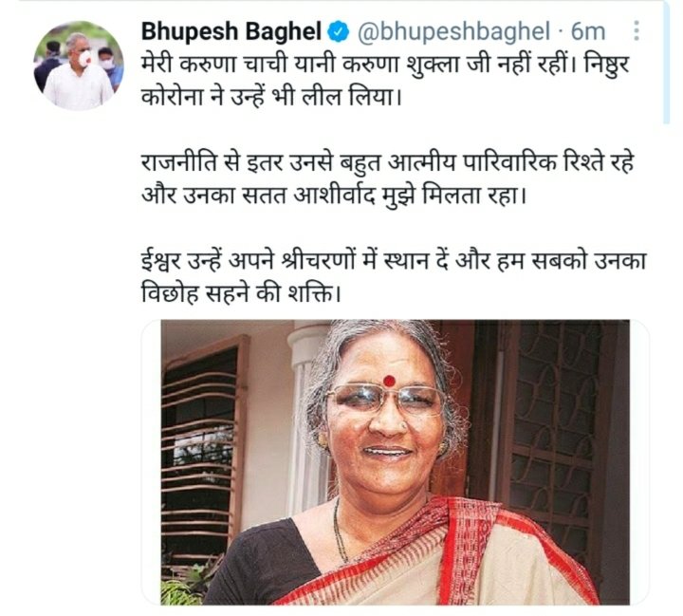683x616 pixels.
Task: Open Bhupesh Baghel's profile avatar
Action: (79, 65)
